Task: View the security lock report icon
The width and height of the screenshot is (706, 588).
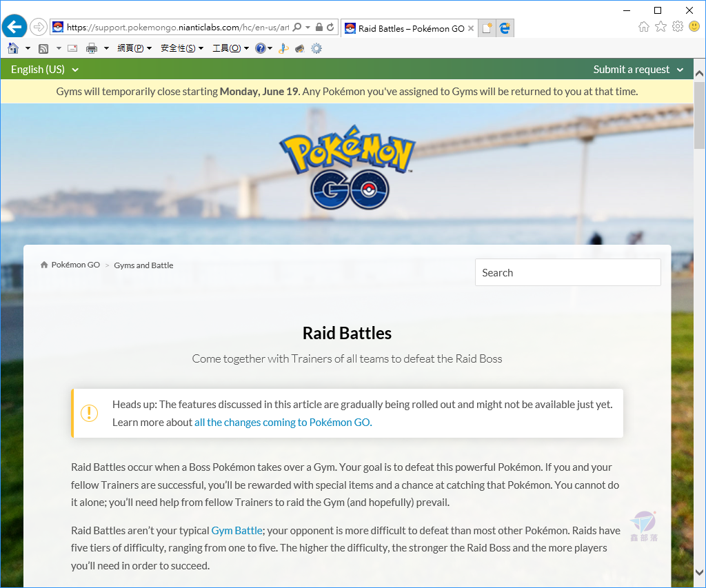Action: [x=319, y=27]
